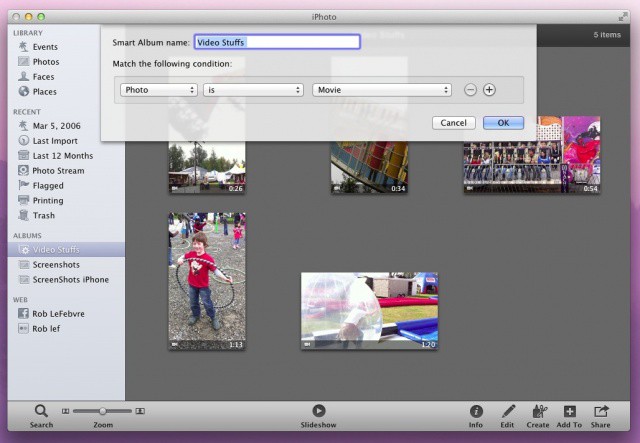640x443 pixels.
Task: Open the Movie value dropdown
Action: click(382, 90)
